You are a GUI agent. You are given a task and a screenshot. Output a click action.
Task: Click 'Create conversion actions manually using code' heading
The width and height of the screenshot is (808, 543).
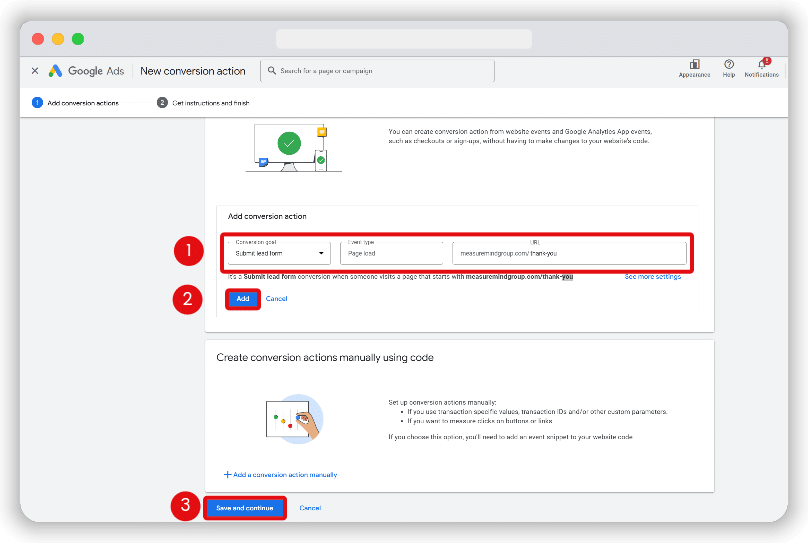(x=325, y=358)
